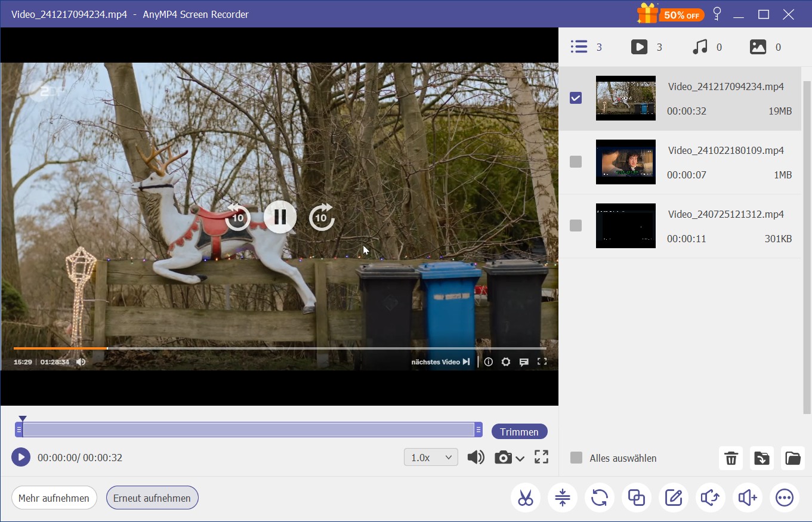Click the trim end handle on timeline
This screenshot has height=522, width=812.
(478, 430)
